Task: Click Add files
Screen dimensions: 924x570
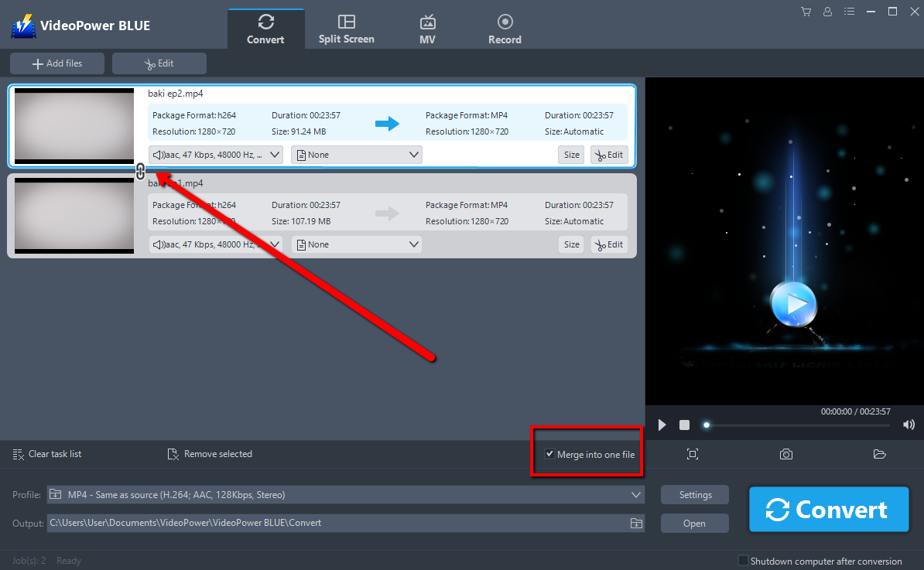Action: click(56, 63)
